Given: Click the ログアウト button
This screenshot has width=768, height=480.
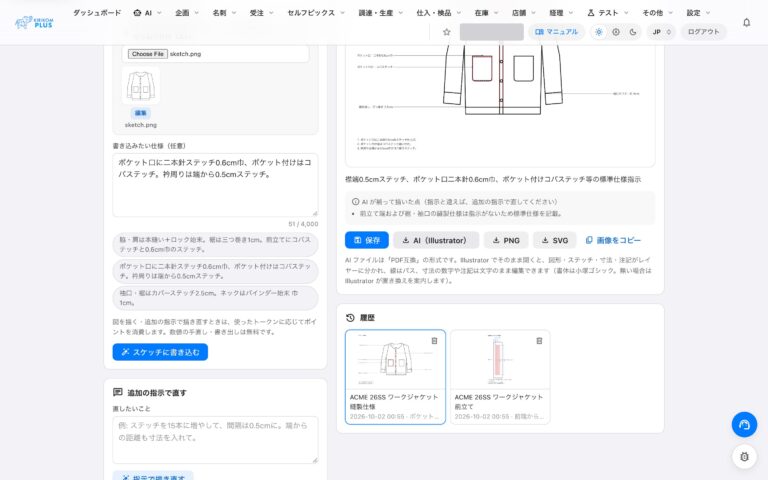Looking at the screenshot, I should 703,32.
